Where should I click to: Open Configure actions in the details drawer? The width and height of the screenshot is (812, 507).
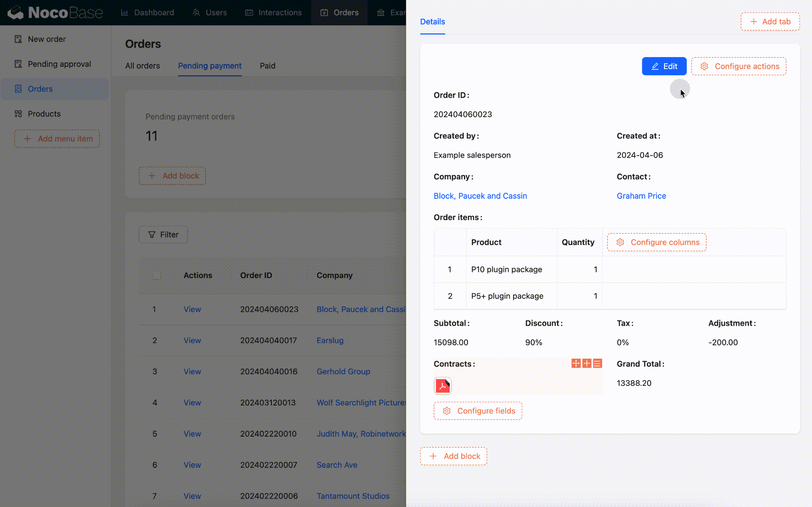tap(739, 66)
